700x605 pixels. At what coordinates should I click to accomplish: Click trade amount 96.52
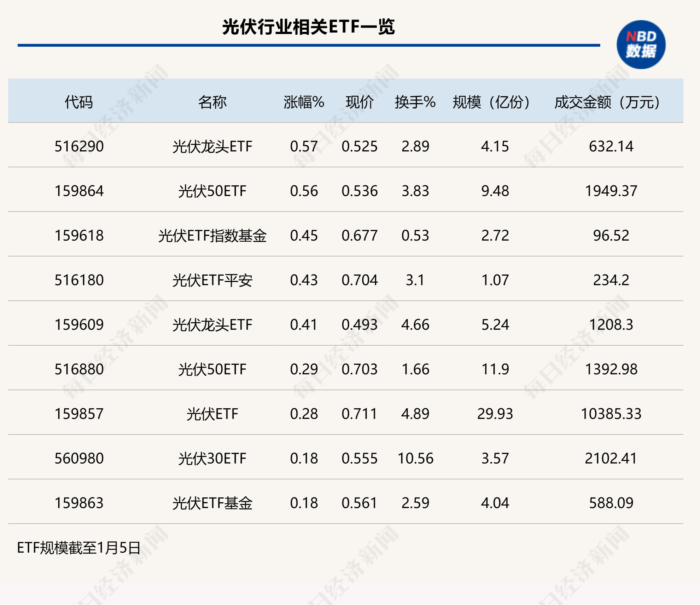(x=611, y=236)
